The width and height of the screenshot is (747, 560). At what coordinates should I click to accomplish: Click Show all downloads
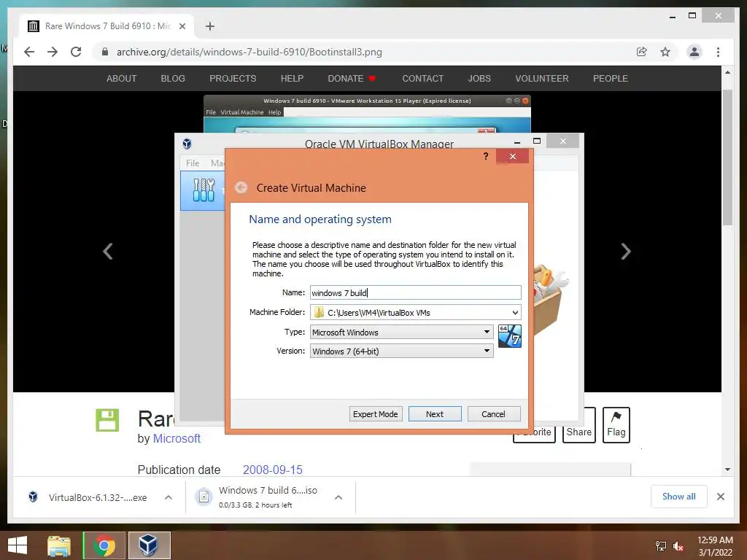click(679, 497)
